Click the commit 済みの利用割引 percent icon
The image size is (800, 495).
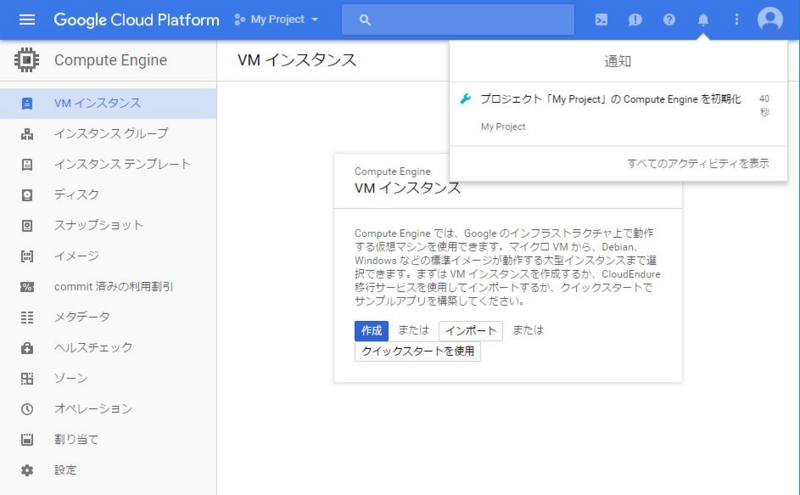pyautogui.click(x=27, y=287)
